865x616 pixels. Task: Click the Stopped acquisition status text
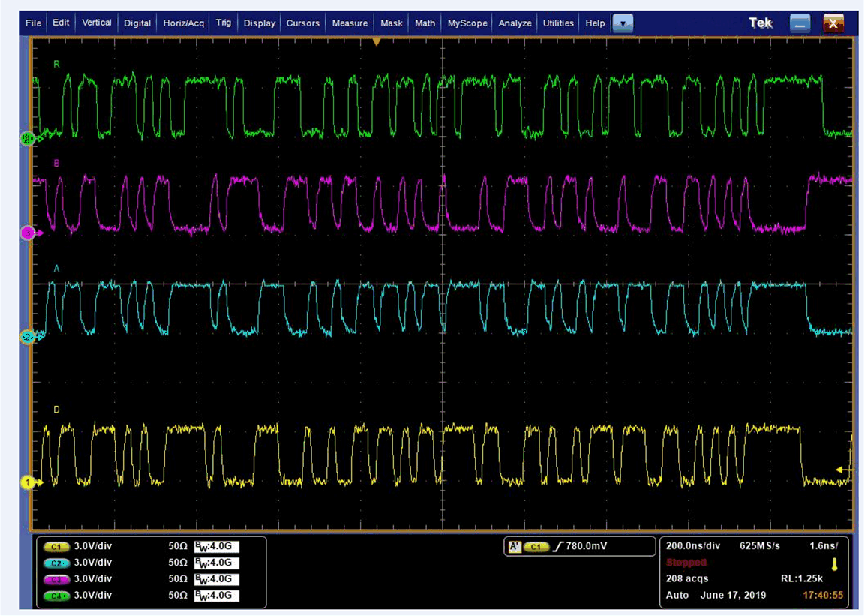click(685, 561)
